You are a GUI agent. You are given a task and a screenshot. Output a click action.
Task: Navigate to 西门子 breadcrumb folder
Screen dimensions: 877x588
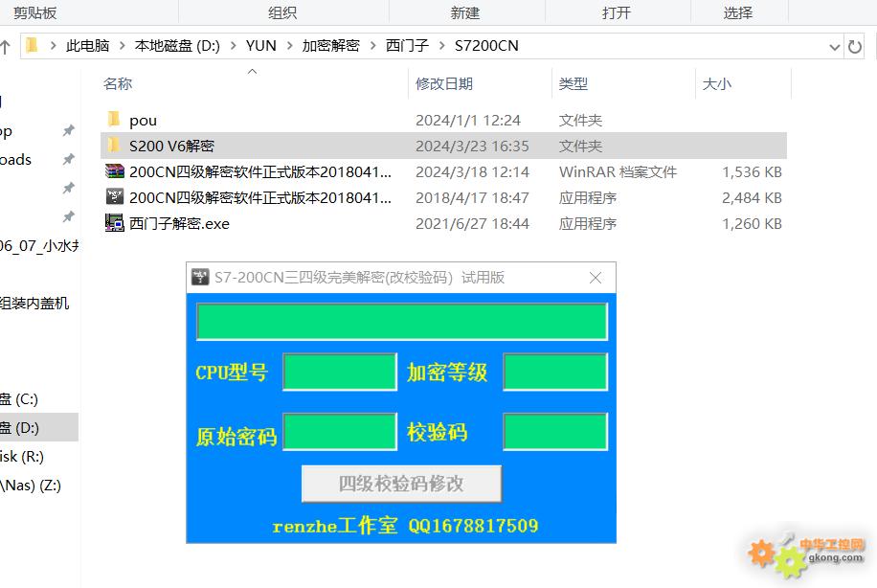407,46
